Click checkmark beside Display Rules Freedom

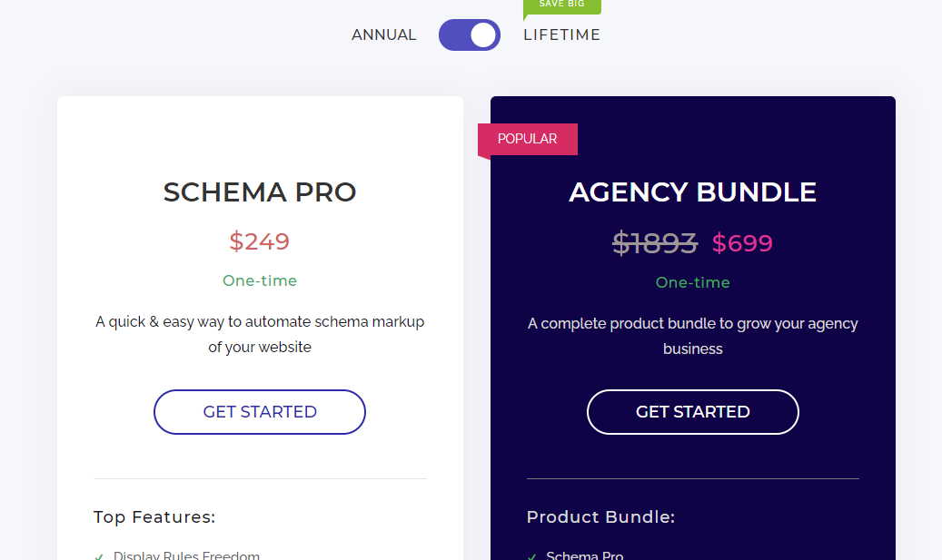click(x=99, y=555)
